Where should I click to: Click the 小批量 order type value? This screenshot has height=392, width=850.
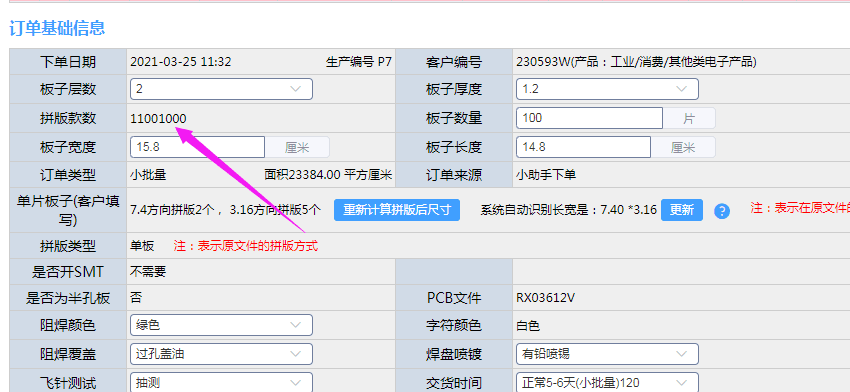coord(148,175)
